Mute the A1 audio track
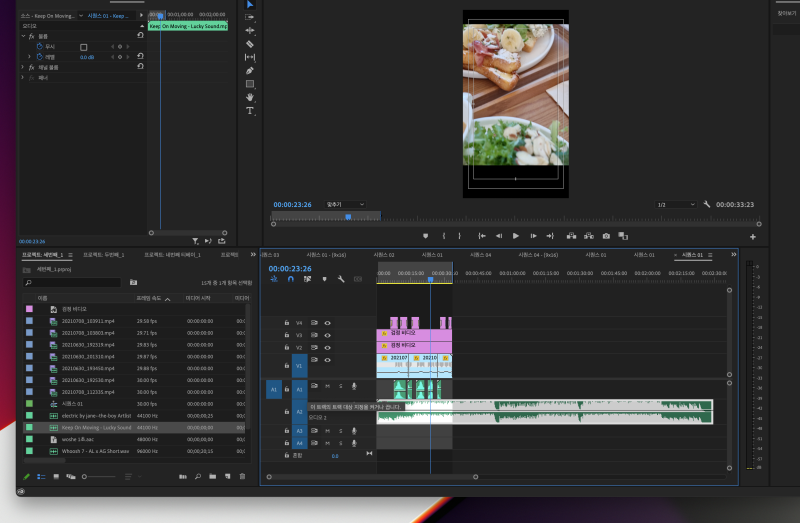The width and height of the screenshot is (800, 523). coord(327,386)
